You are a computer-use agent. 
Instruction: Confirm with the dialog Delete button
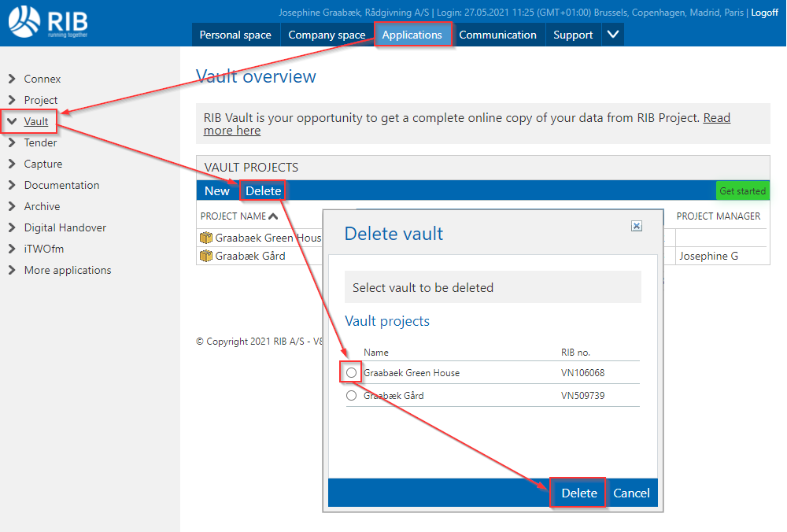(x=578, y=493)
